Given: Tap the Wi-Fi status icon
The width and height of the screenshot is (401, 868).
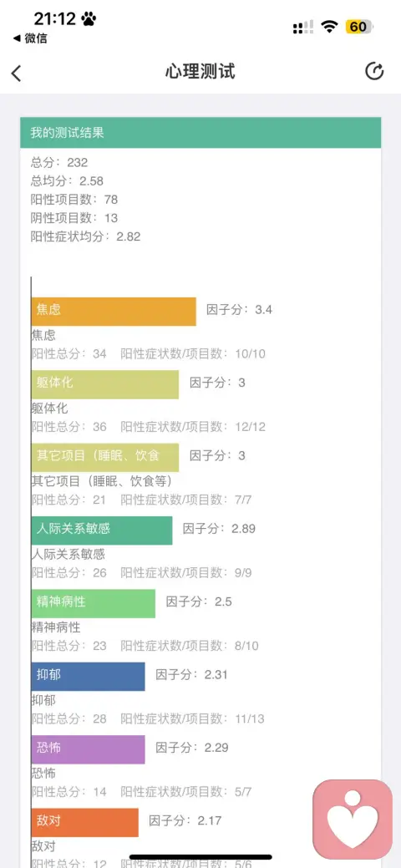Looking at the screenshot, I should click(x=331, y=27).
